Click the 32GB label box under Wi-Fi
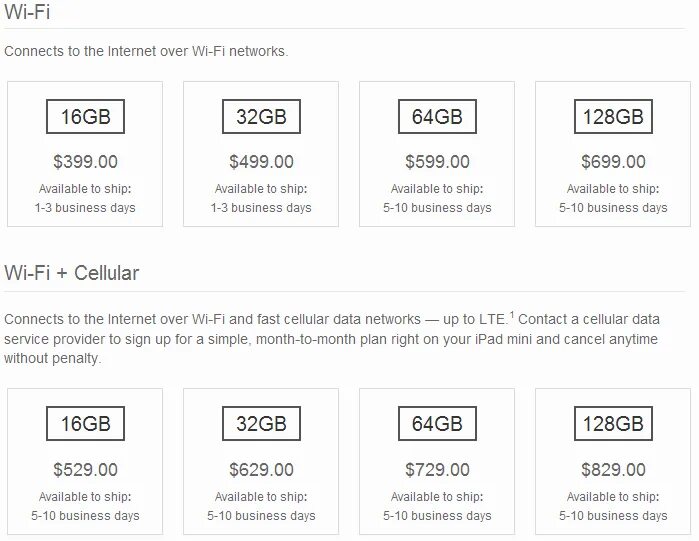Screen dimensions: 699x541 261,116
